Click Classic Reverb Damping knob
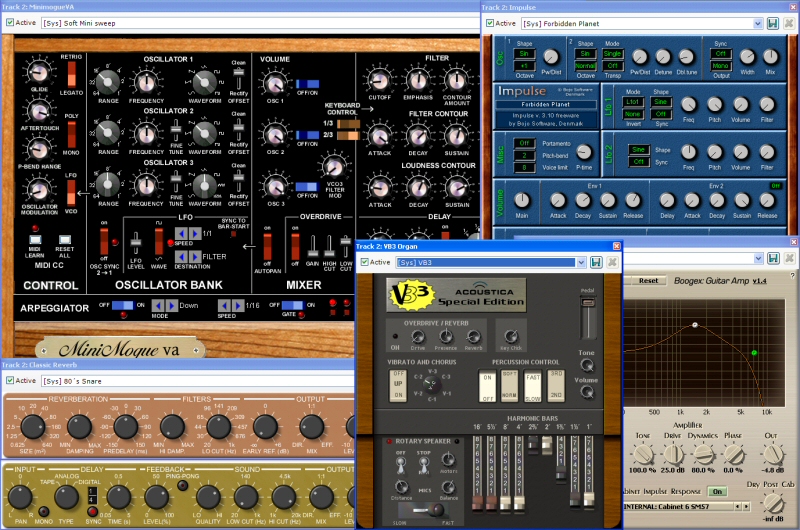Image resolution: width=800 pixels, height=530 pixels. tap(79, 427)
